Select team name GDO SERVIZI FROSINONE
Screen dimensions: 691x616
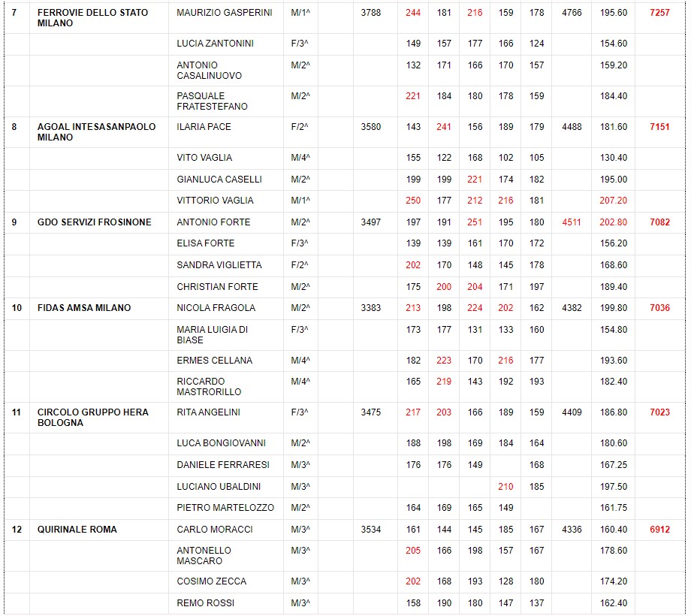(95, 222)
